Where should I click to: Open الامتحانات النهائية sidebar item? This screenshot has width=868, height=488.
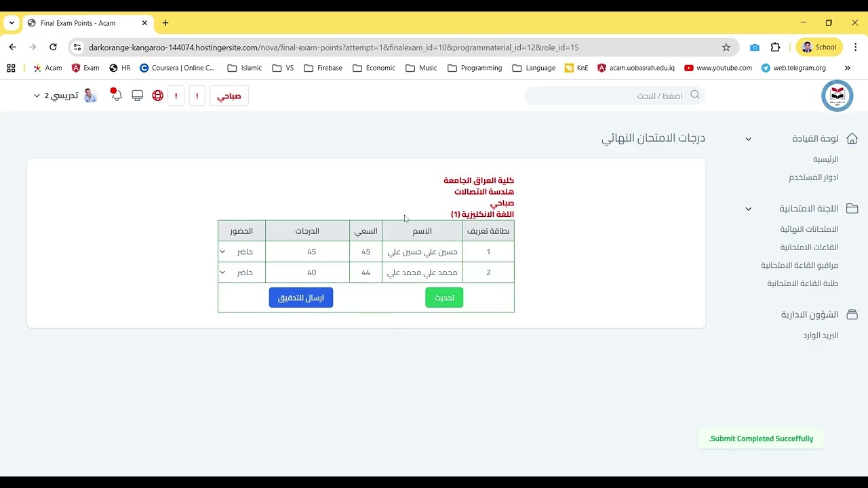click(809, 229)
